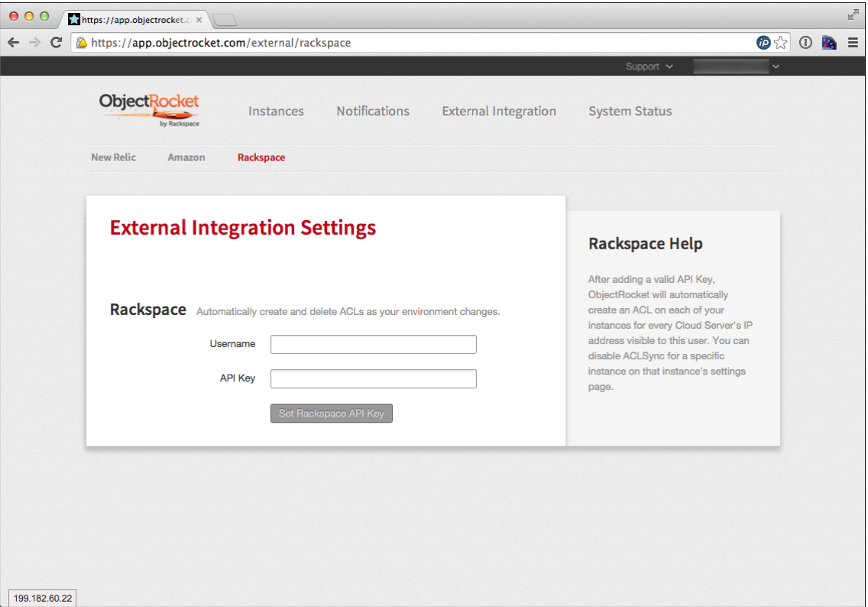Viewport: 868px width, 607px height.
Task: Click the Set Rackspace API Key button
Action: [x=331, y=413]
